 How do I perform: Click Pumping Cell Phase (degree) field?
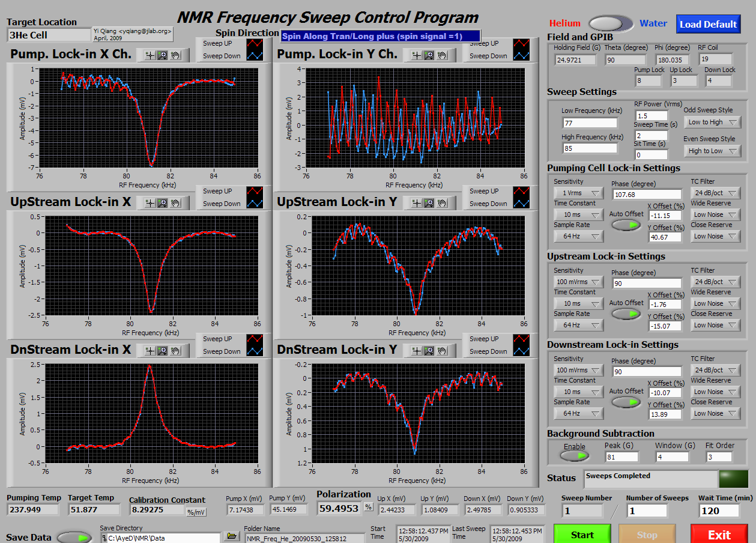pyautogui.click(x=647, y=194)
